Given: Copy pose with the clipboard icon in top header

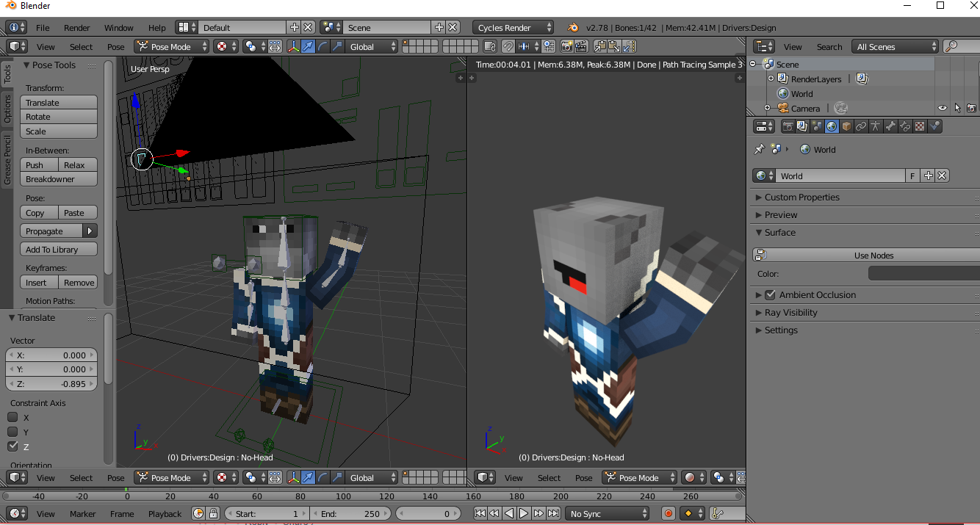Looking at the screenshot, I should tap(600, 46).
